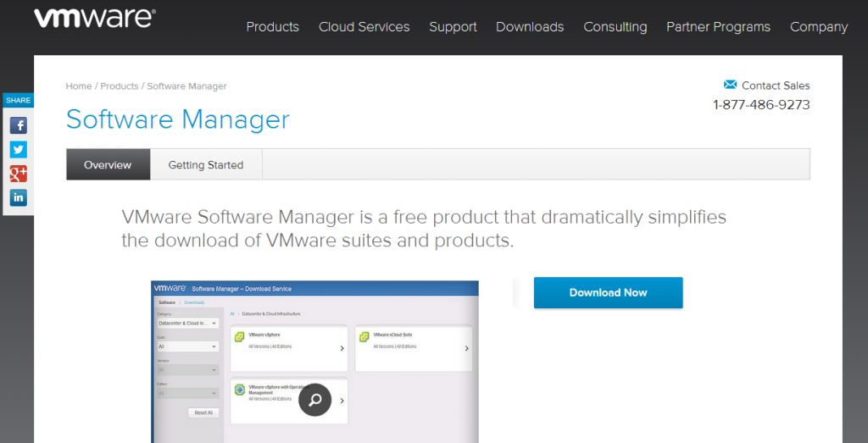The height and width of the screenshot is (443, 868).
Task: Click the Contact Sales link
Action: 776,86
